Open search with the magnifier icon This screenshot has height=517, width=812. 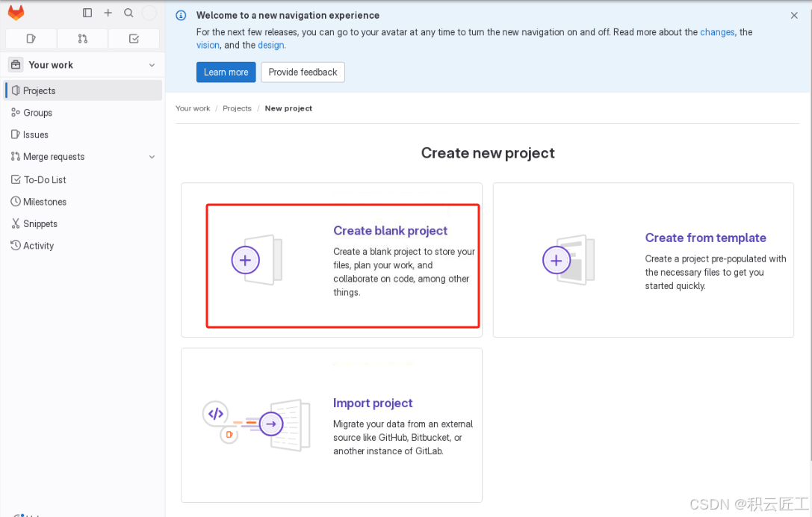pyautogui.click(x=128, y=13)
